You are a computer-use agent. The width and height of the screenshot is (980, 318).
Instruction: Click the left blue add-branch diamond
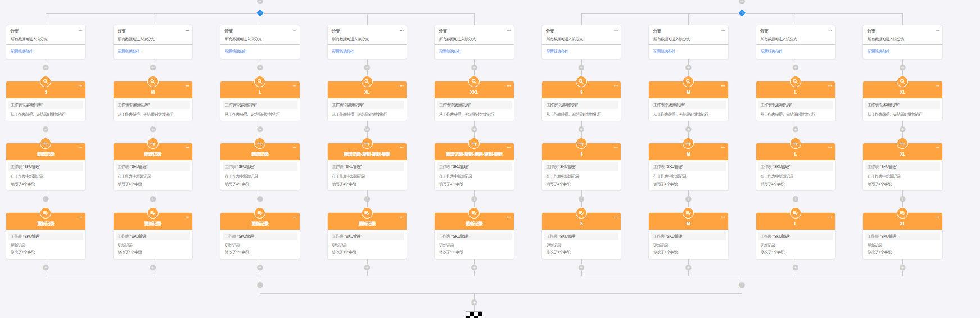click(260, 13)
